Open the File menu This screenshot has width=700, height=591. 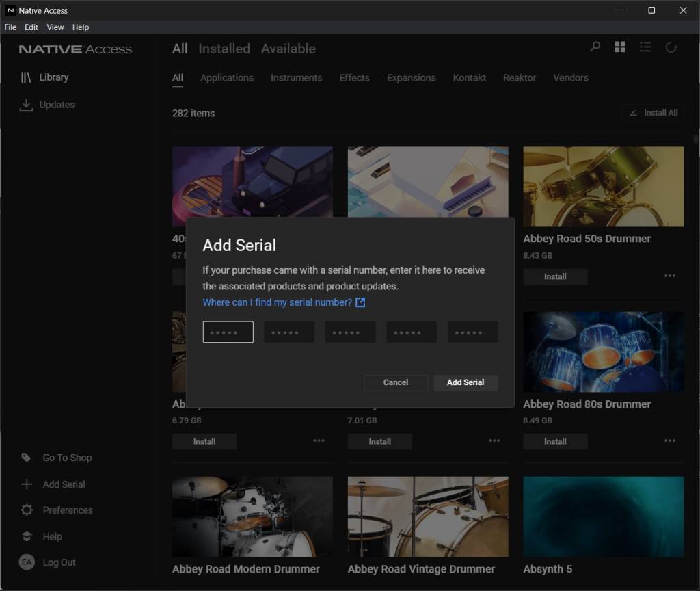10,27
